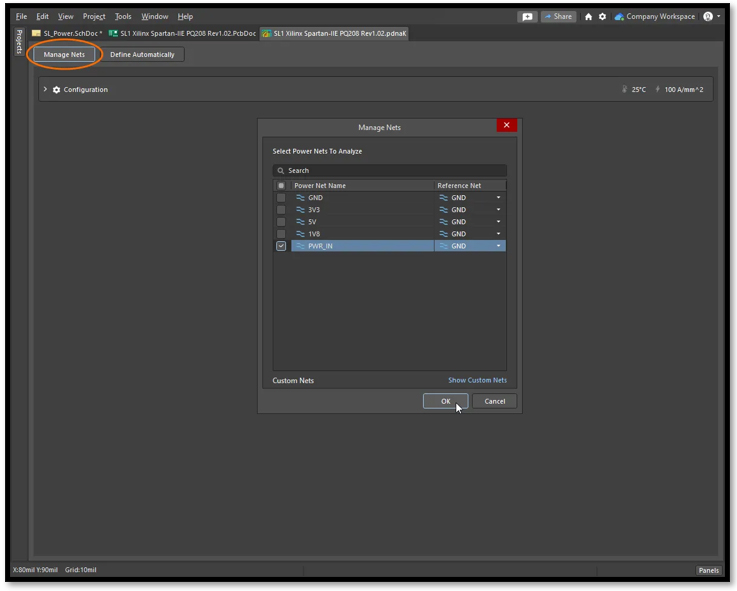Click the home icon in top bar

pyautogui.click(x=588, y=16)
